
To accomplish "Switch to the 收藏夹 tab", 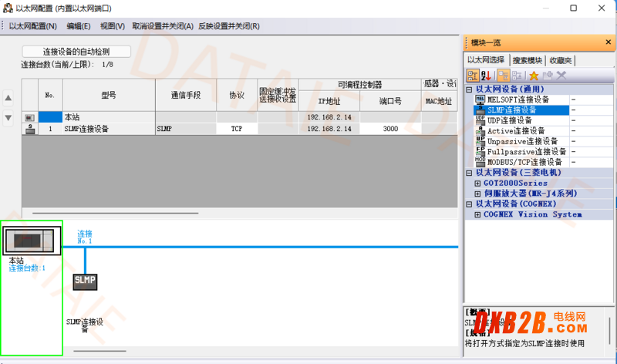I will (x=561, y=60).
